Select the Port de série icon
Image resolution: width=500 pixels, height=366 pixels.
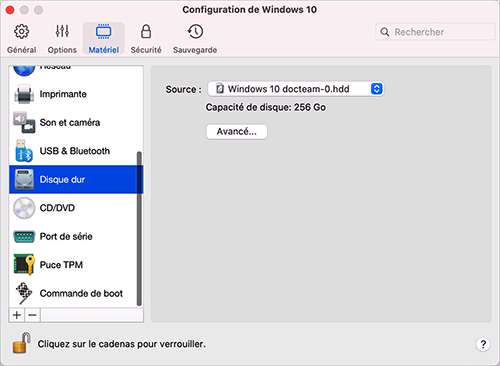pos(24,237)
